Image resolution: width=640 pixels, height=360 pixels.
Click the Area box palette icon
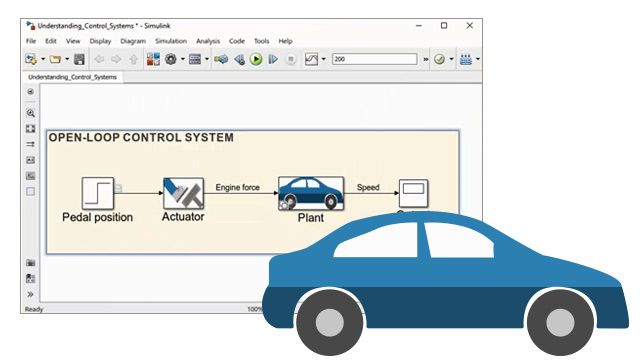31,191
